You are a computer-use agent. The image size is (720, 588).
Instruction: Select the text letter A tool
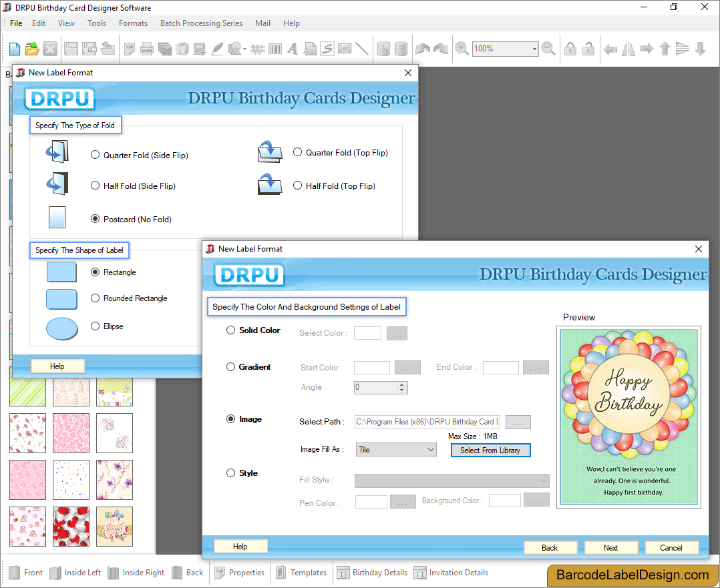(x=293, y=49)
